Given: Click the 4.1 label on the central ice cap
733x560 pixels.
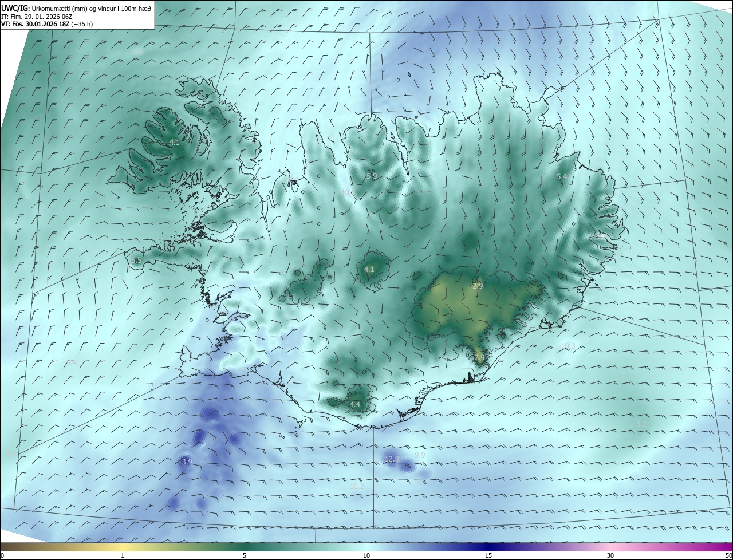Looking at the screenshot, I should coord(369,269).
